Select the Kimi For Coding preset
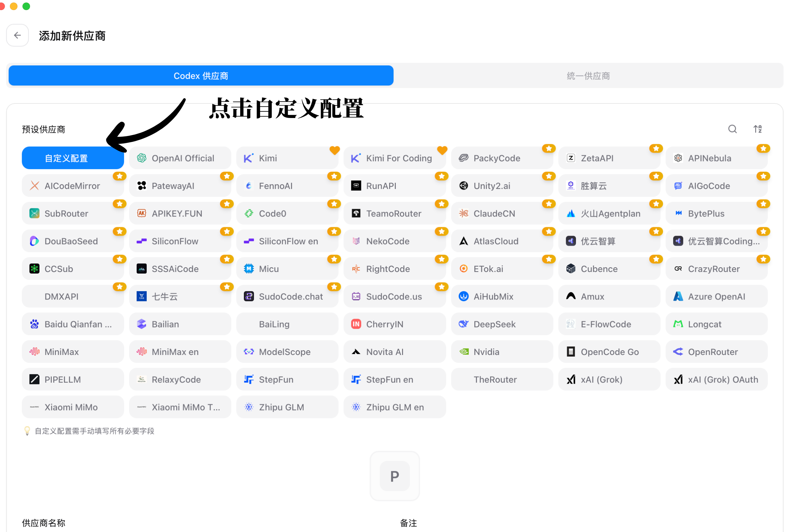 (395, 158)
